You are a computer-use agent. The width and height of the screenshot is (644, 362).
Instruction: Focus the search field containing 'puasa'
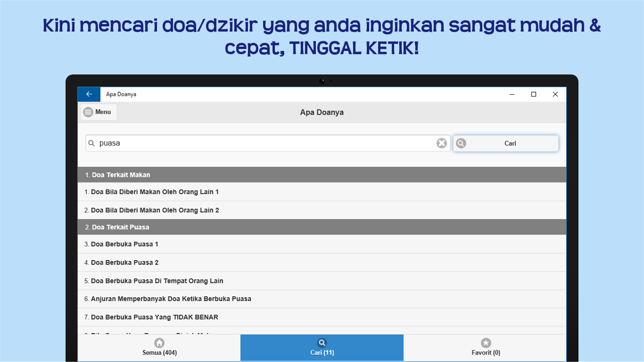[268, 143]
